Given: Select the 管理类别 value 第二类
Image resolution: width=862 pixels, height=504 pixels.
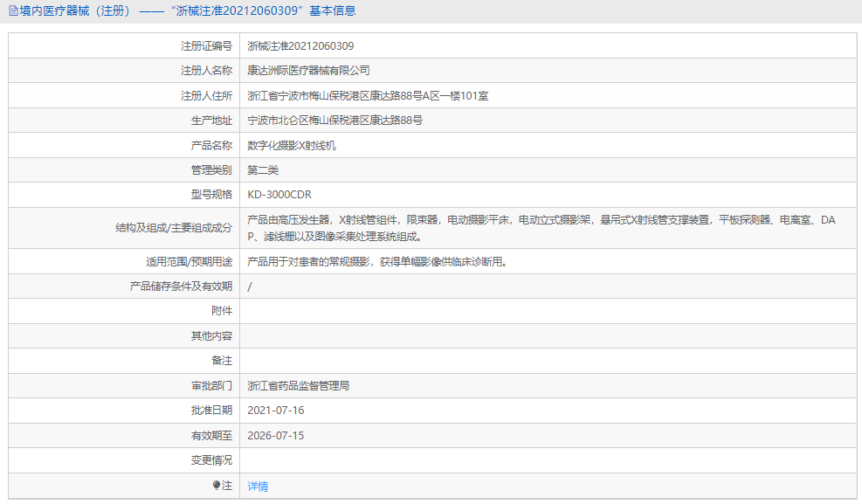Looking at the screenshot, I should pyautogui.click(x=261, y=169).
